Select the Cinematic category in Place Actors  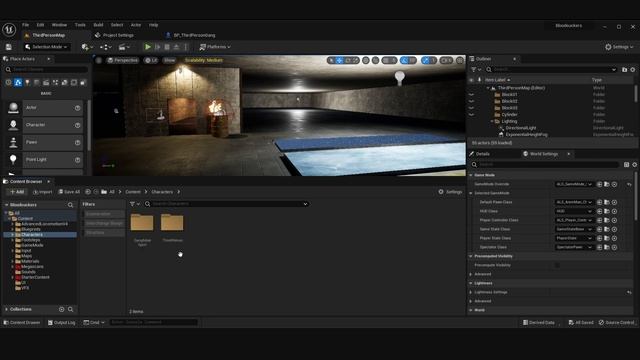click(46, 82)
